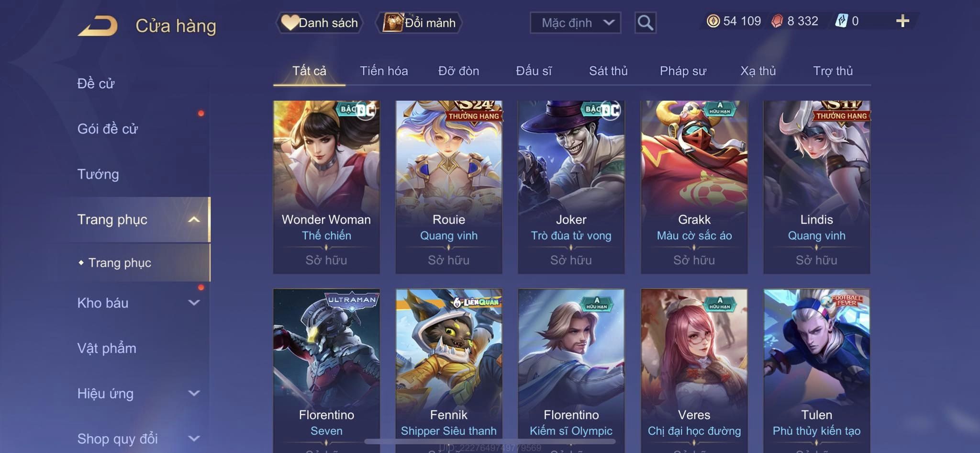The width and height of the screenshot is (980, 453).
Task: Tap the blue ticket currency icon
Action: 842,21
